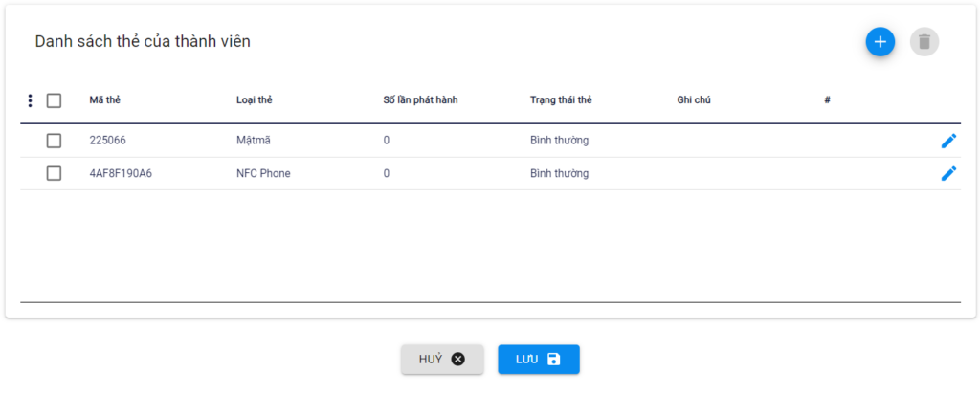Open the three-dot column options menu
This screenshot has height=395, width=980.
tap(30, 100)
